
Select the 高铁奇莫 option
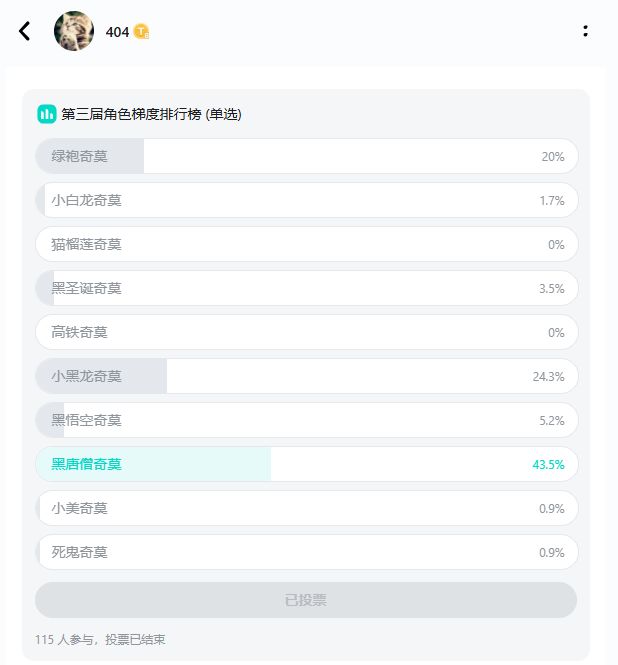click(306, 332)
